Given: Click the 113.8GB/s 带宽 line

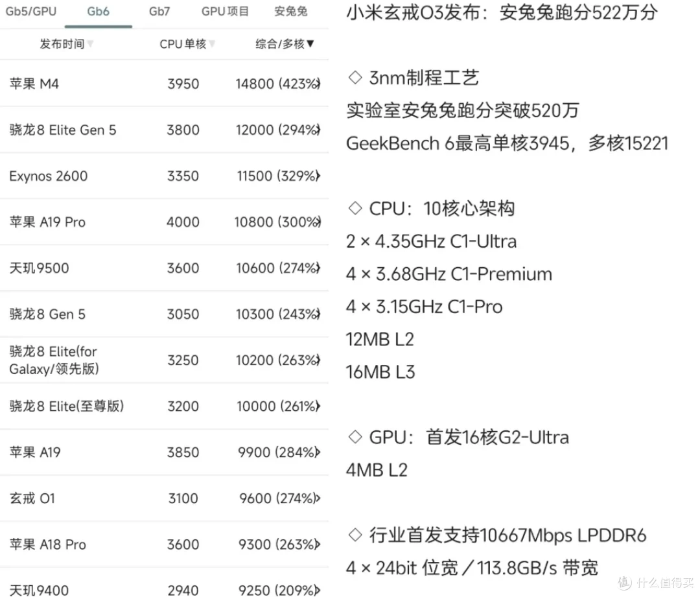Looking at the screenshot, I should pos(472,568).
